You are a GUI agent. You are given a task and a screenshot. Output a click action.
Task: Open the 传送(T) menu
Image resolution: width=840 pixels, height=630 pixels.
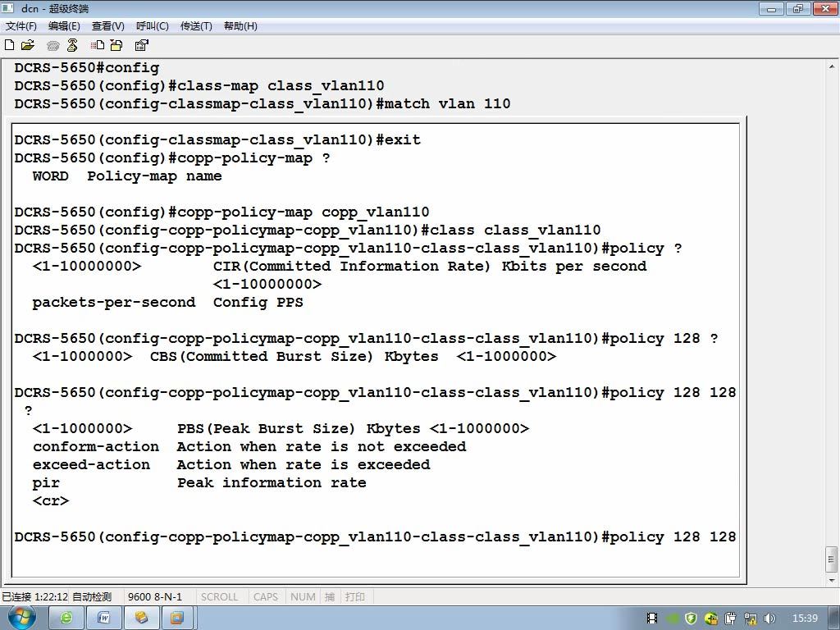tap(196, 25)
